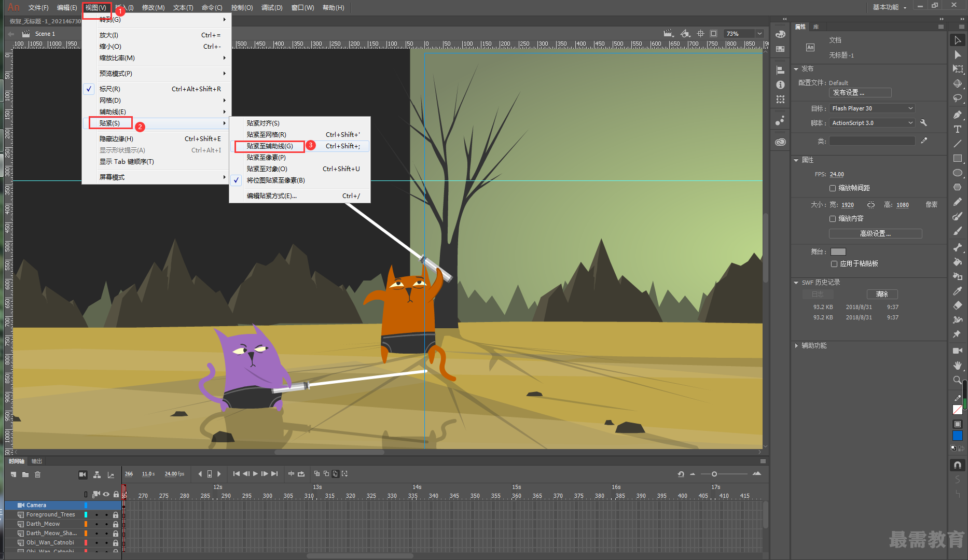Open the 基本功能 workspace dropdown
968x560 pixels.
(890, 7)
